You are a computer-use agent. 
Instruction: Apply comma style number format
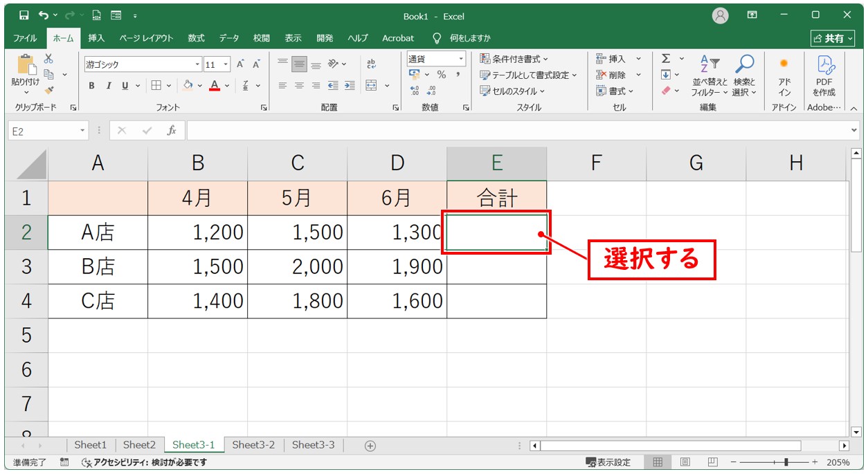458,75
